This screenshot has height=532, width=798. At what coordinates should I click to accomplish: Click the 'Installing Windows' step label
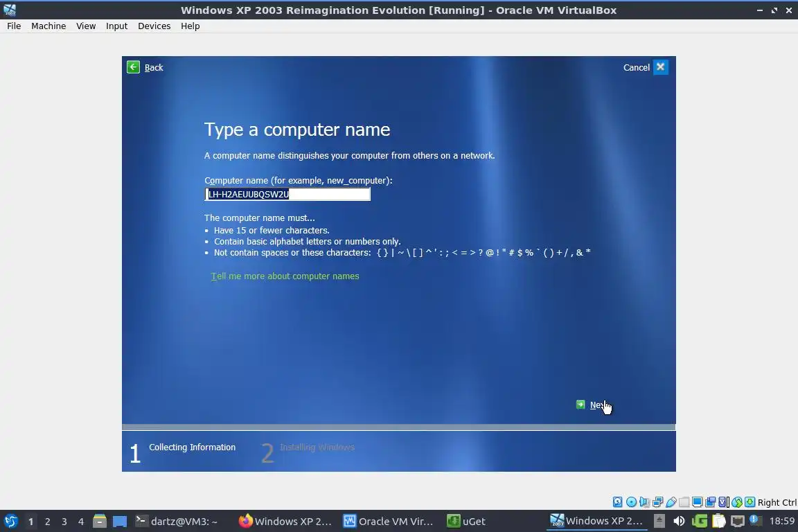pyautogui.click(x=317, y=447)
